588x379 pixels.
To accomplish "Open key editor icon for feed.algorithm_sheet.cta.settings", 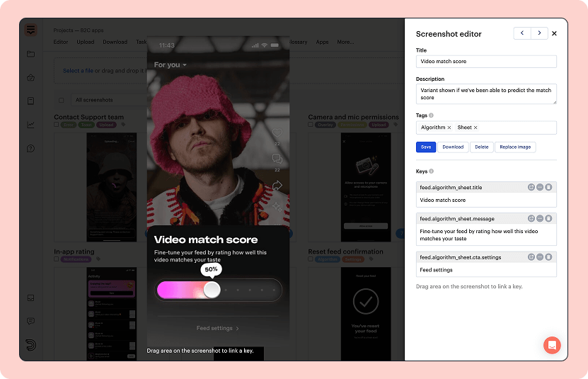I will tap(531, 257).
